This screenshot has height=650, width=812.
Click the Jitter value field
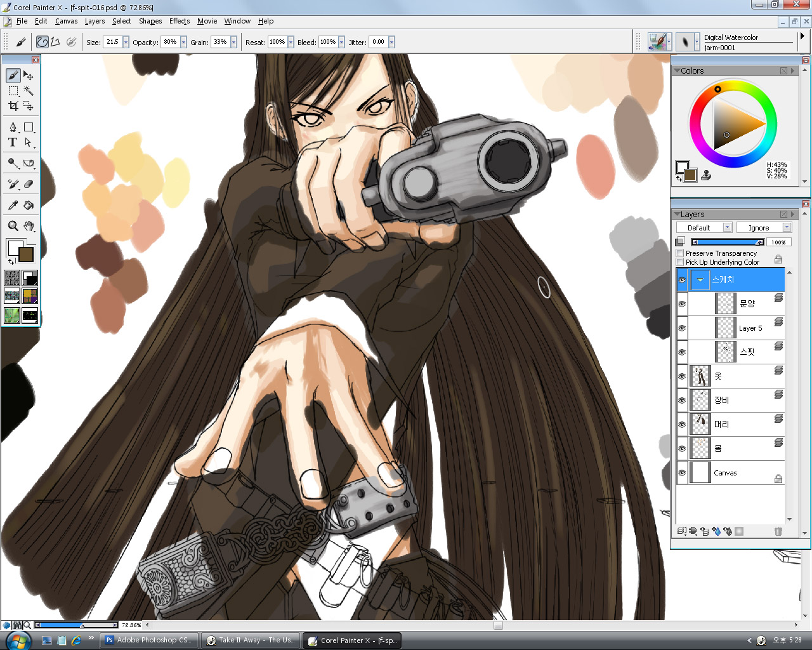[378, 42]
